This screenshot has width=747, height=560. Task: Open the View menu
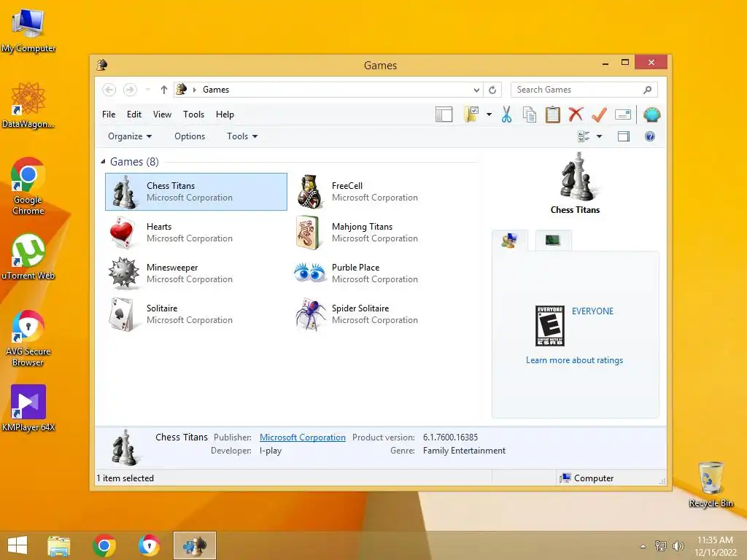(x=162, y=114)
